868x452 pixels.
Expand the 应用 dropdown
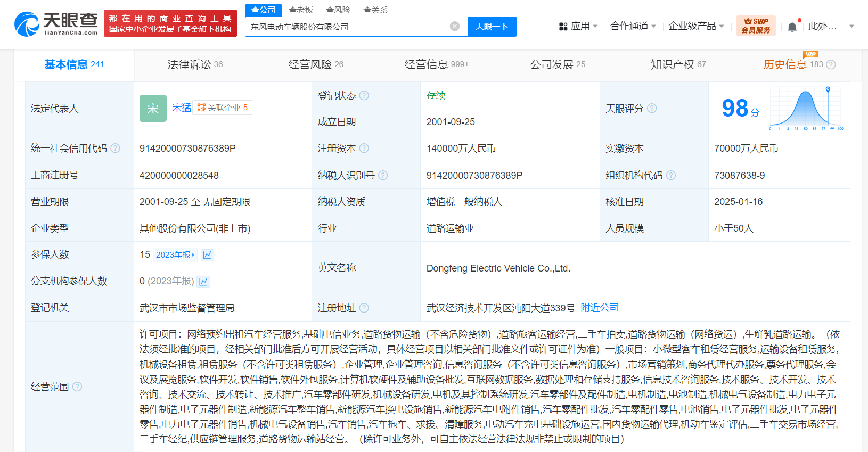[578, 26]
